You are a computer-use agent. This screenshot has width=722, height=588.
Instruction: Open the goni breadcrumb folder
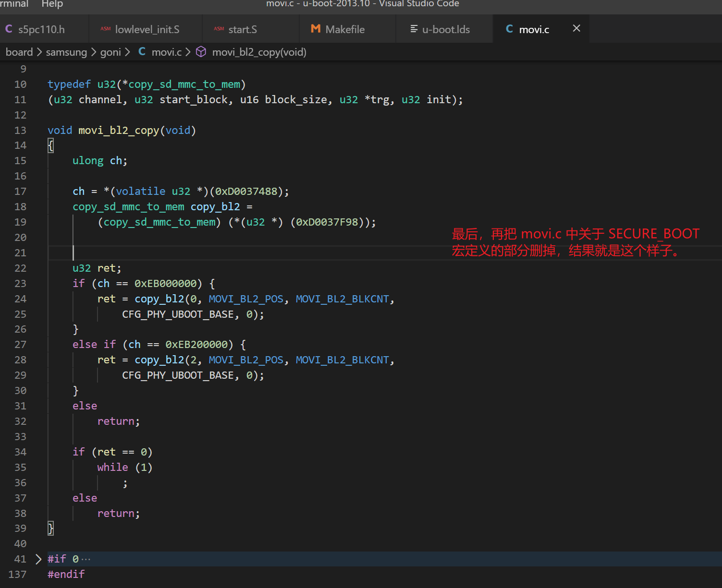(x=110, y=52)
